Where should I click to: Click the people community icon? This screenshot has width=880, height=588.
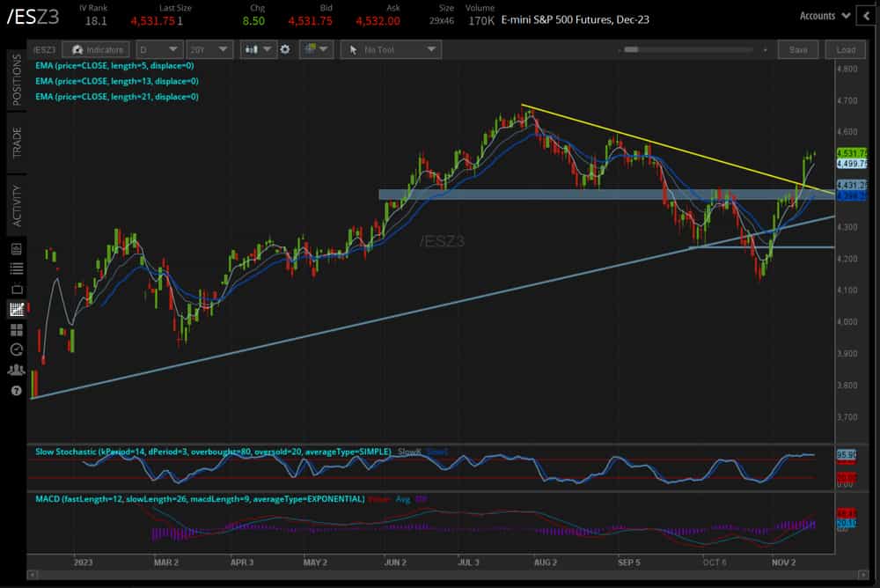tap(16, 370)
